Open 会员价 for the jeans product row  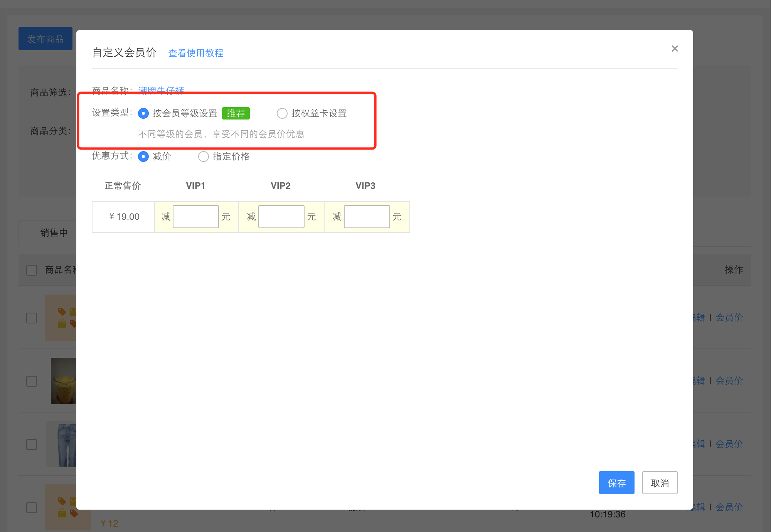729,444
